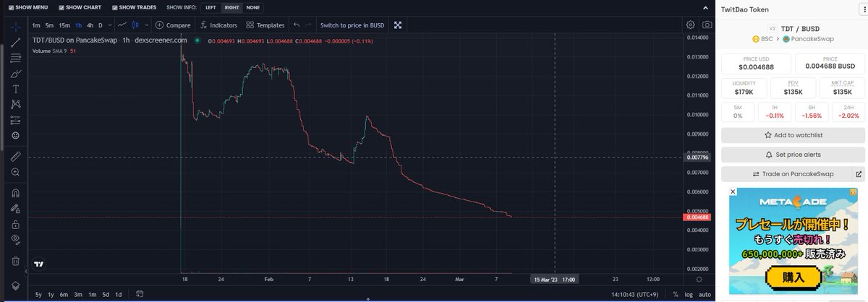Screen dimensions: 868x302
Task: Select the 1h timeframe
Action: coord(79,25)
